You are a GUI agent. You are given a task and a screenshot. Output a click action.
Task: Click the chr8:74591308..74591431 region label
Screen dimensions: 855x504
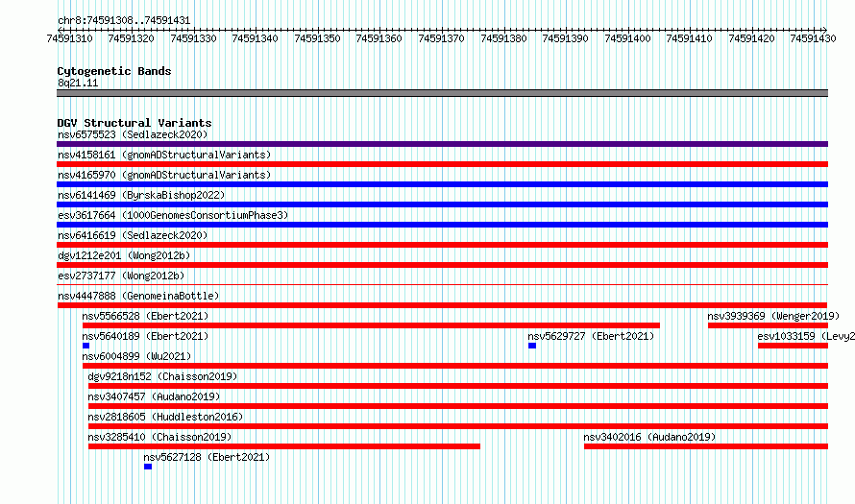[124, 21]
